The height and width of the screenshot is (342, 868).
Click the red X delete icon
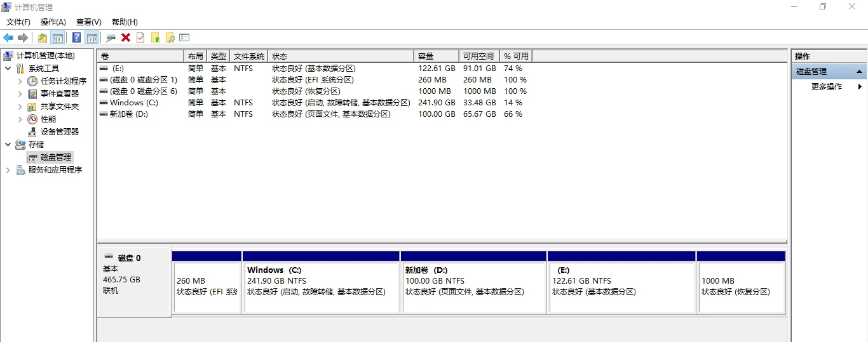(x=126, y=38)
